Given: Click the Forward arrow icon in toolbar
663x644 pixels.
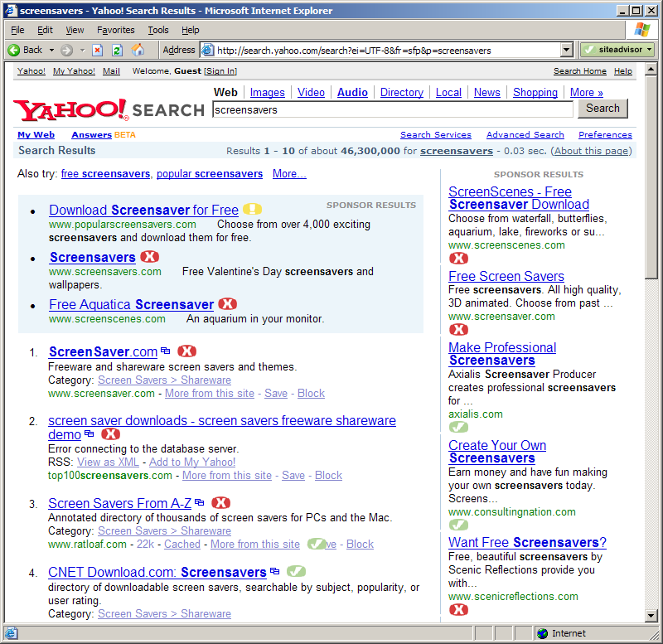Looking at the screenshot, I should point(66,51).
